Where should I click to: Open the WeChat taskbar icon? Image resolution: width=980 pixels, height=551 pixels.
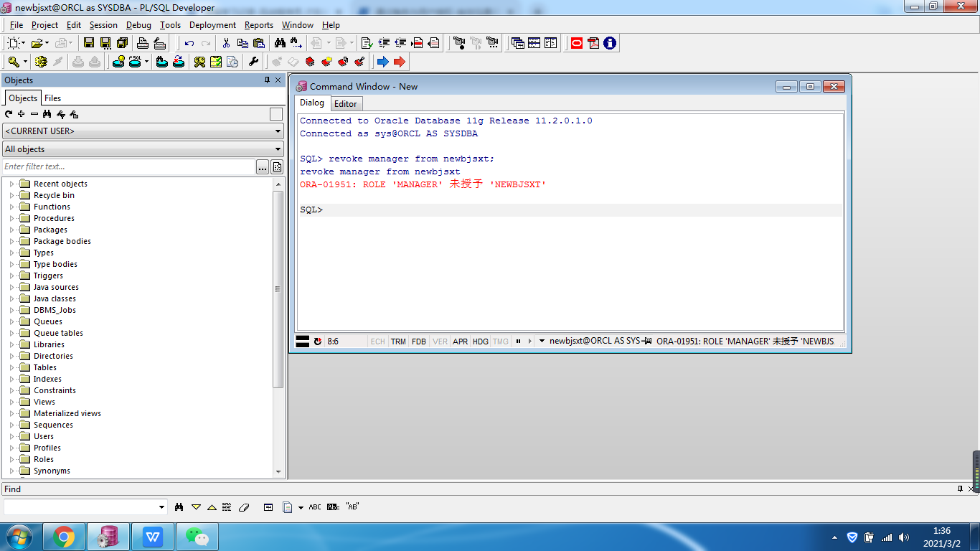point(197,537)
